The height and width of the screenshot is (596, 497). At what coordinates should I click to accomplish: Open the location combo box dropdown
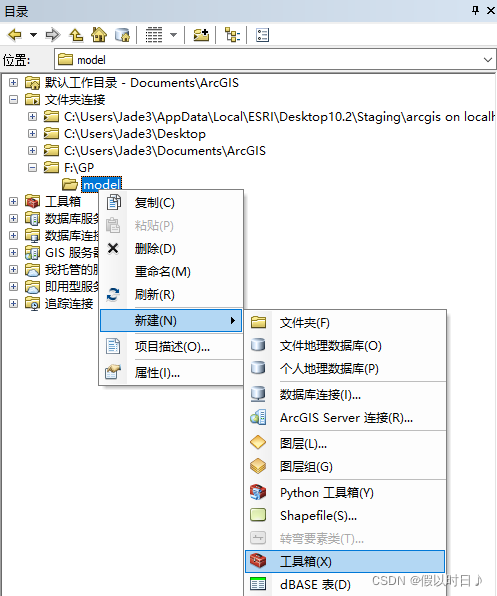pyautogui.click(x=488, y=60)
